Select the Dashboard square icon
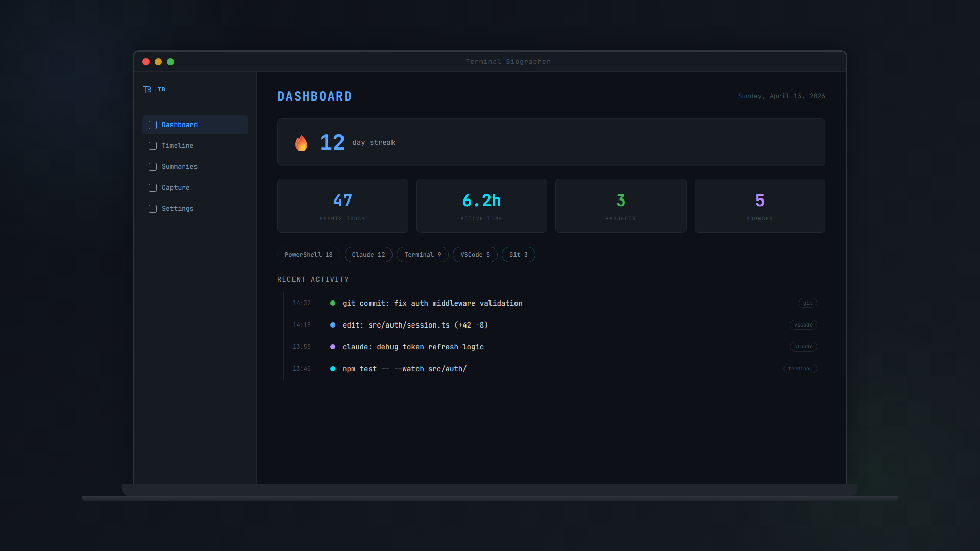 [x=152, y=124]
